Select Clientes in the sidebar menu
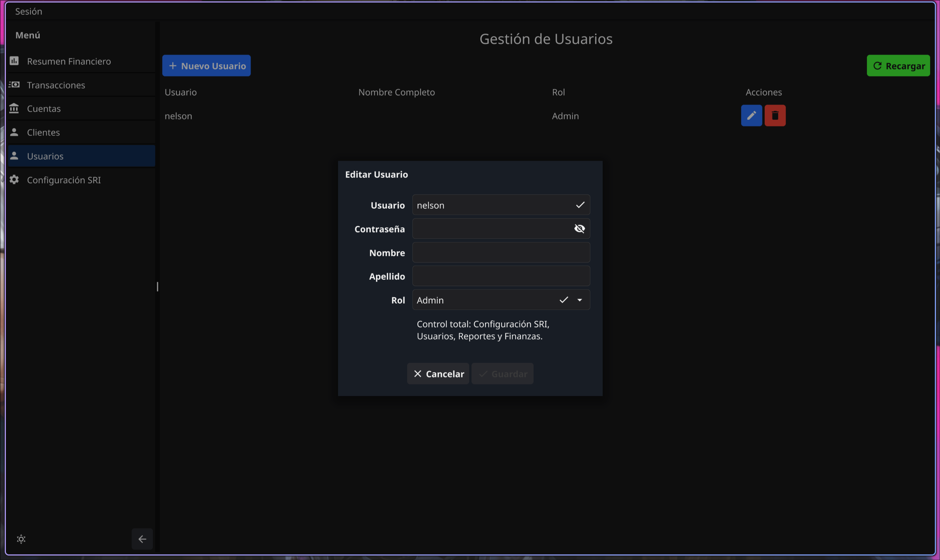The height and width of the screenshot is (560, 940). [x=43, y=132]
